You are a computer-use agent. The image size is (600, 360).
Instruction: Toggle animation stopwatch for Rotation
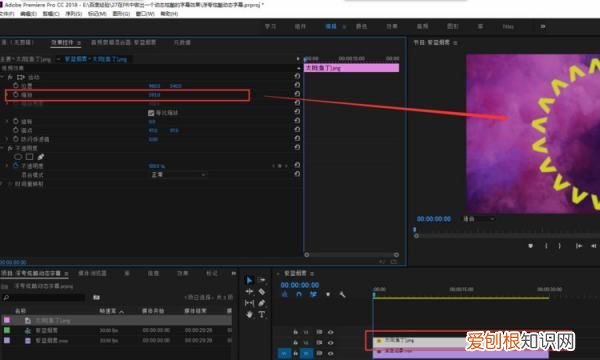point(16,121)
